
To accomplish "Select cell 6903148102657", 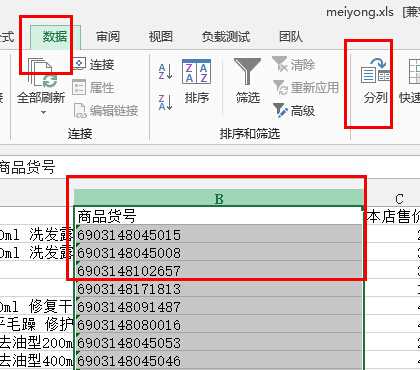I will [x=219, y=270].
